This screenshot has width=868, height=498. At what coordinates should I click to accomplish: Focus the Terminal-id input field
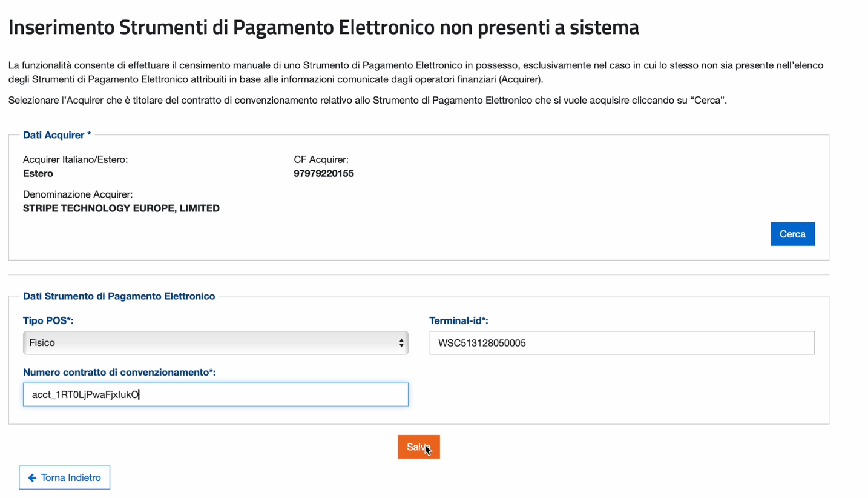point(622,343)
